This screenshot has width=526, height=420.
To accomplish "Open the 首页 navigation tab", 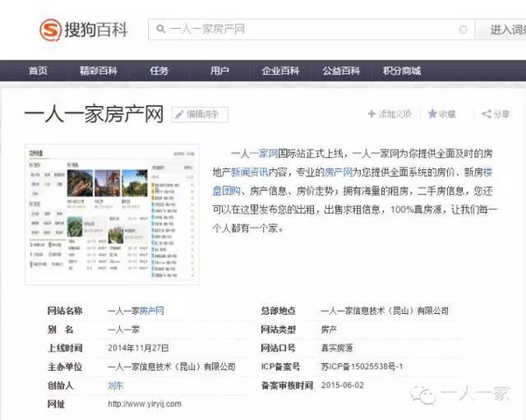I will (x=38, y=71).
